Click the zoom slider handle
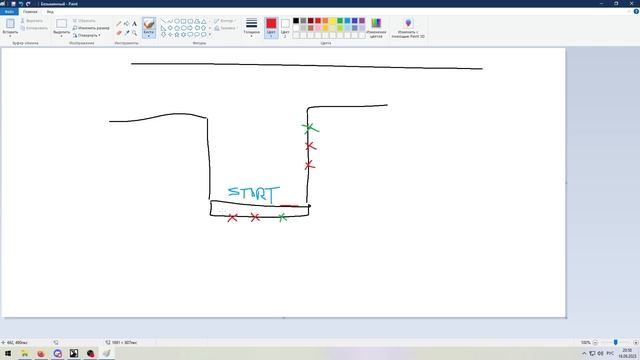 616,342
